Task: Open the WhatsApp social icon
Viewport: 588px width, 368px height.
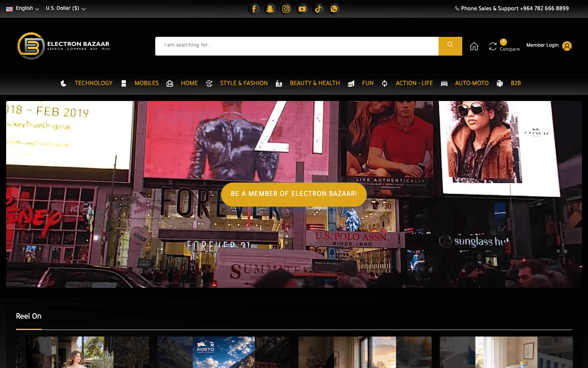Action: [x=334, y=9]
